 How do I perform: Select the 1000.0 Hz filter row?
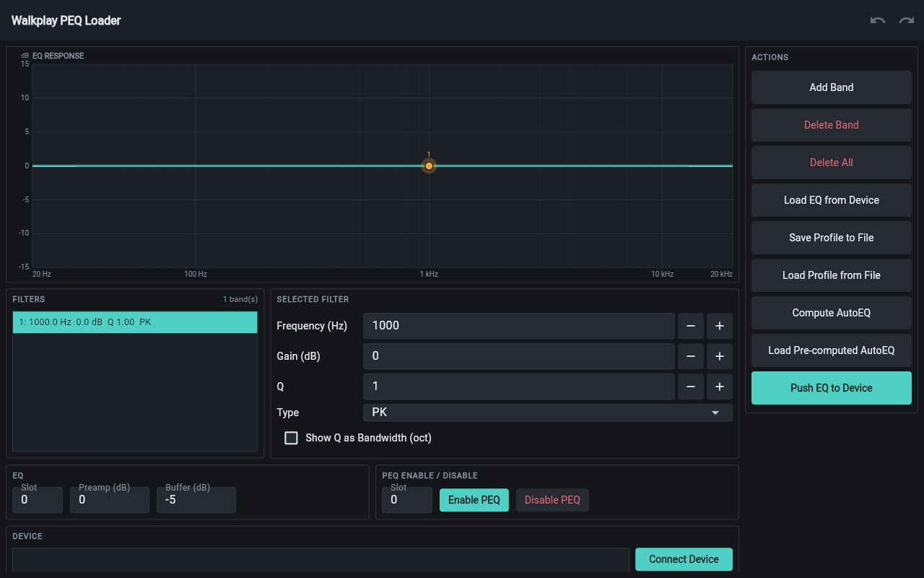tap(135, 322)
